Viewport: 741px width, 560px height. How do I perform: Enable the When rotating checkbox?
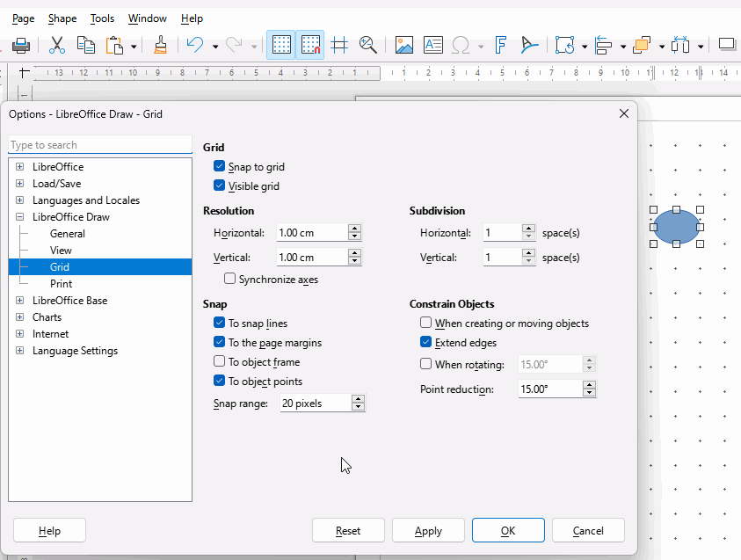425,364
